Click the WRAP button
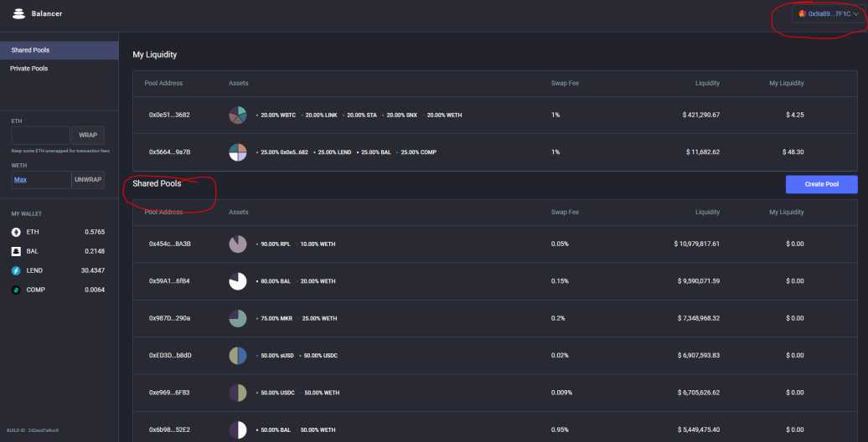Image resolution: width=868 pixels, height=442 pixels. point(88,135)
